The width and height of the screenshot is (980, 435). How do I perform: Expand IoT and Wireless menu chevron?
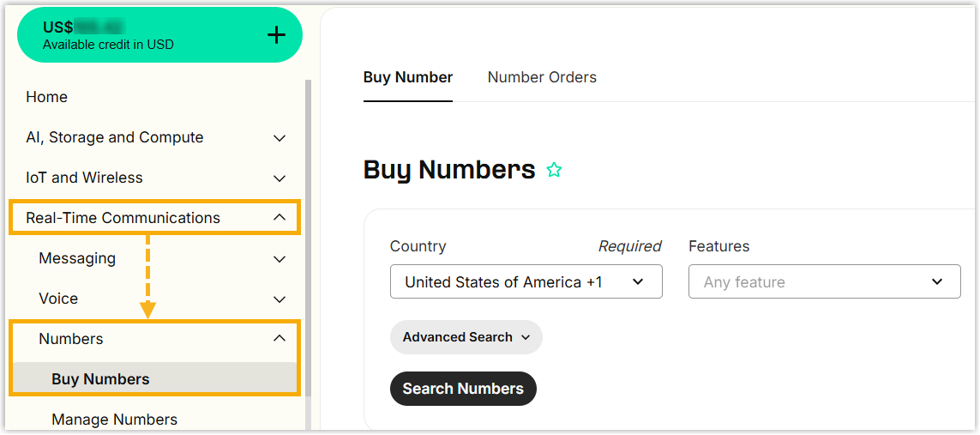point(280,178)
